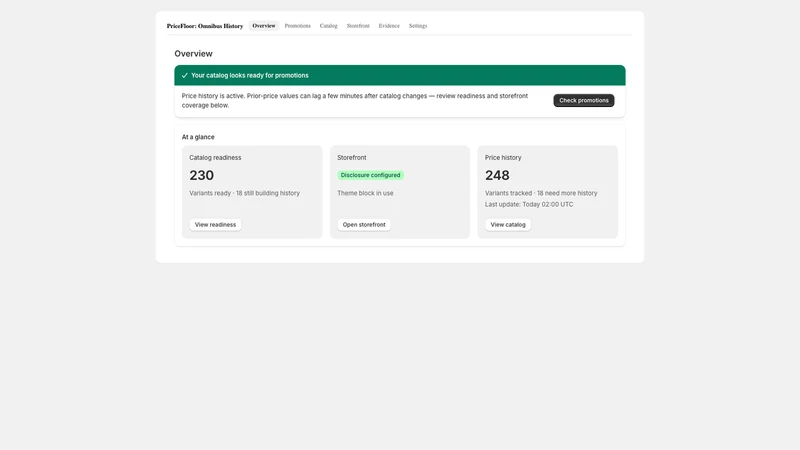This screenshot has width=800, height=450.
Task: Click the 'At a glance' section label
Action: pyautogui.click(x=198, y=137)
